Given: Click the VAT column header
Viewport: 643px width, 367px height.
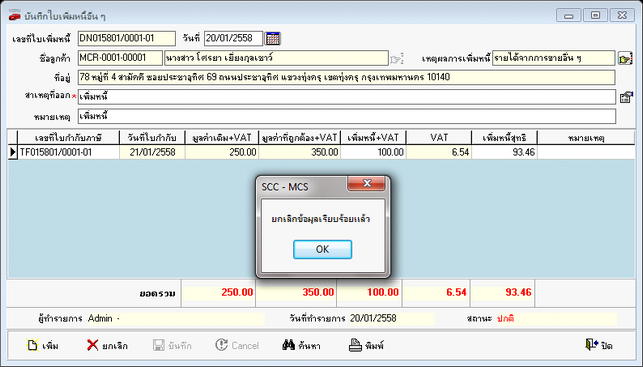Looking at the screenshot, I should tap(439, 138).
